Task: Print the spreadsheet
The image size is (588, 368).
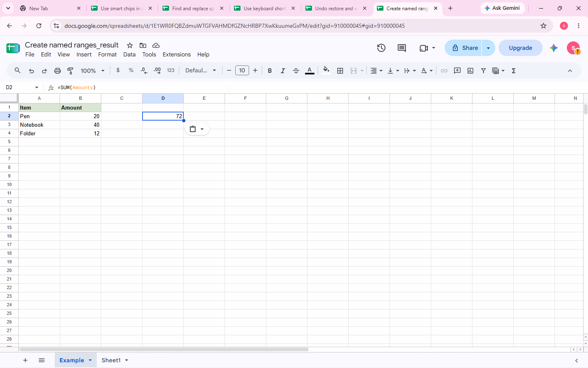Action: coord(58,71)
